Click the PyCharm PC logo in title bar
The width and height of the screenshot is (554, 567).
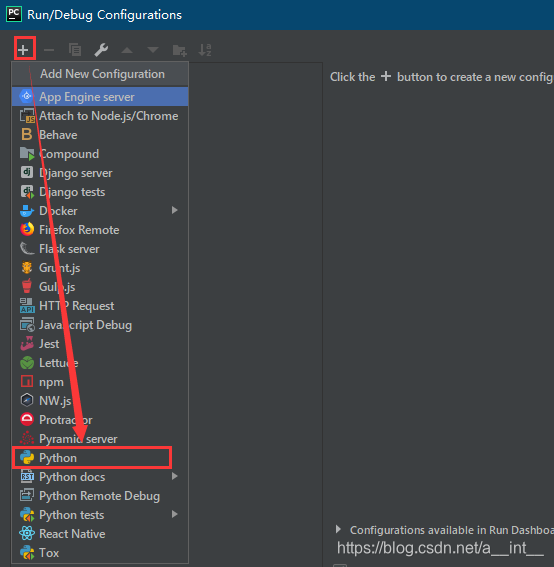(x=14, y=14)
